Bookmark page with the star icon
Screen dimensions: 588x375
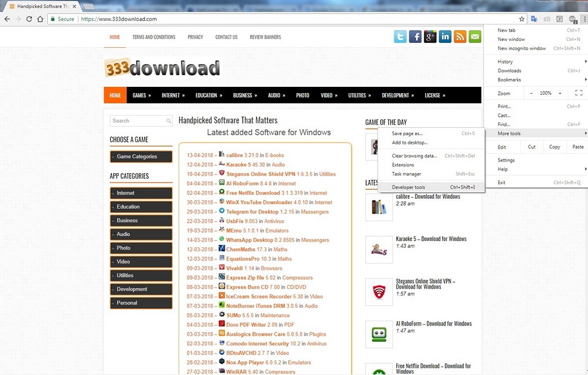click(x=522, y=19)
